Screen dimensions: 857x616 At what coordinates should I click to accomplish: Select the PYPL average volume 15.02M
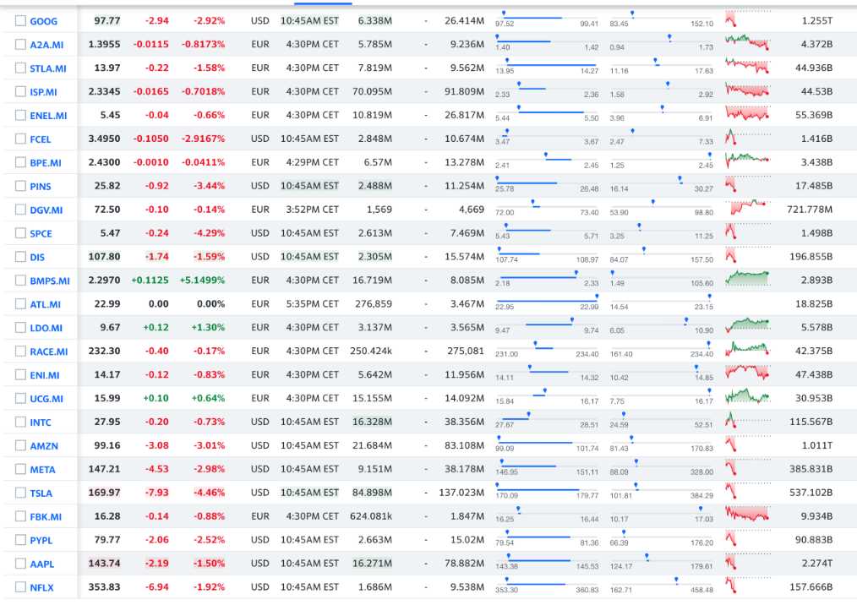(x=467, y=540)
